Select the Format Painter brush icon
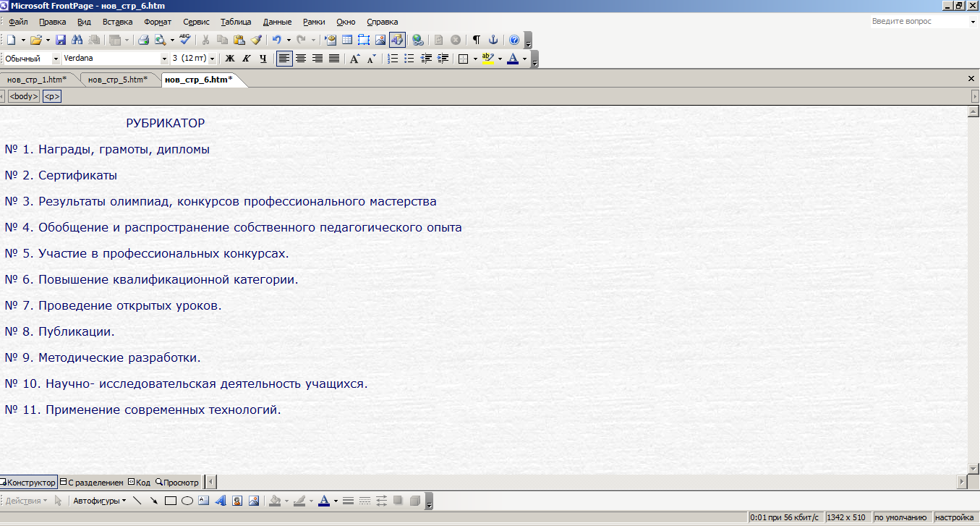 (256, 41)
